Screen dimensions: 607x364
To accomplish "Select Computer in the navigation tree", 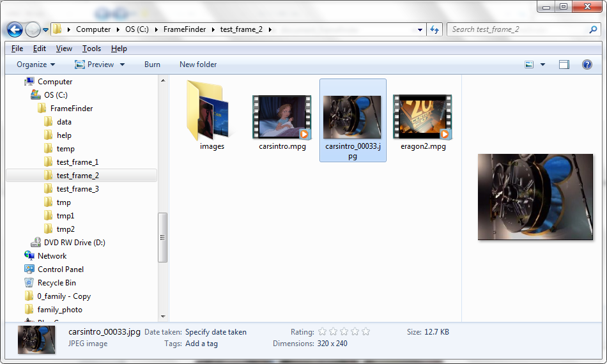I will 55,82.
